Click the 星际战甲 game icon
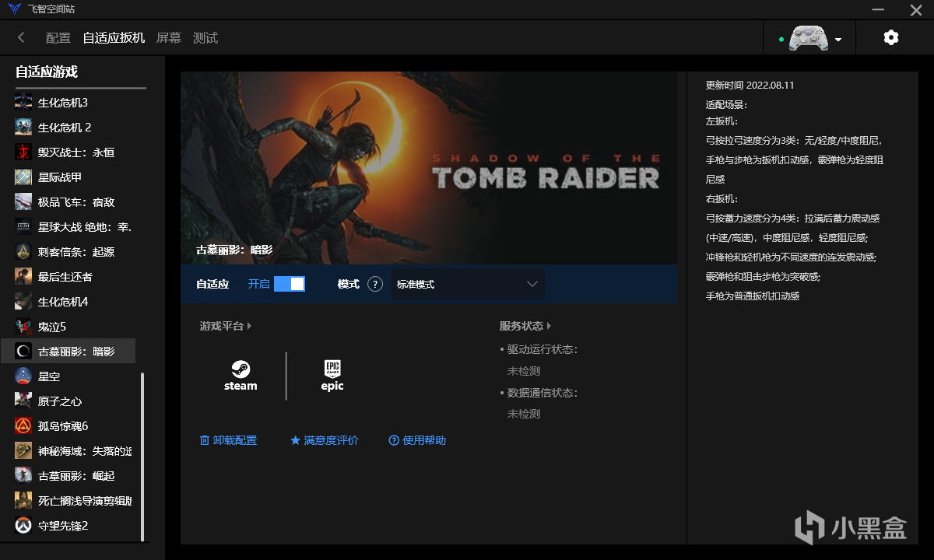The width and height of the screenshot is (934, 560). (x=23, y=177)
